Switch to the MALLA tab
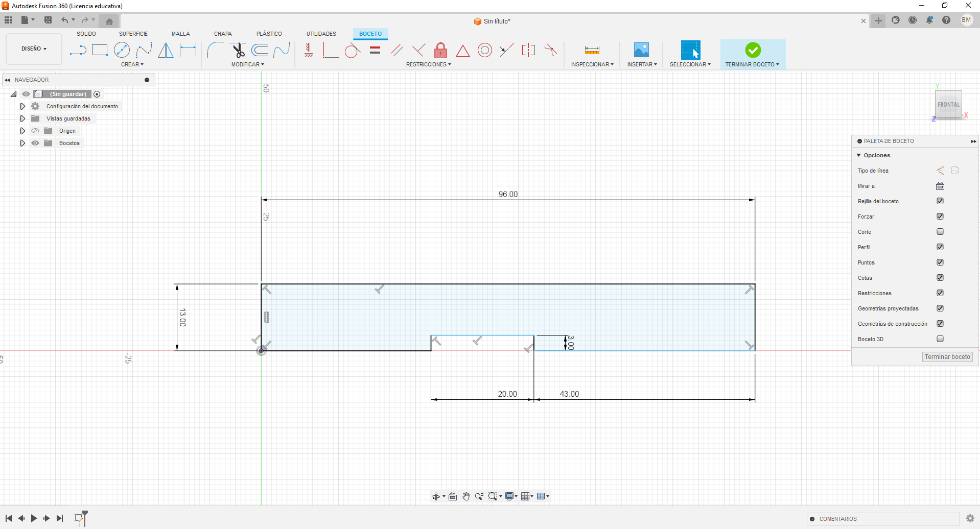This screenshot has height=529, width=980. pos(181,34)
